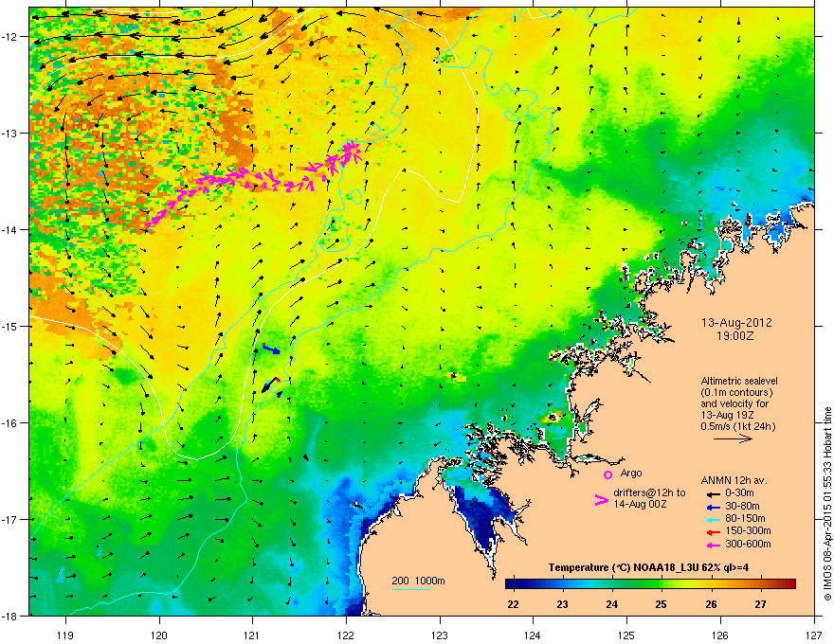834x644 pixels.
Task: Click the colorbar tick label 23
Action: pyautogui.click(x=562, y=604)
